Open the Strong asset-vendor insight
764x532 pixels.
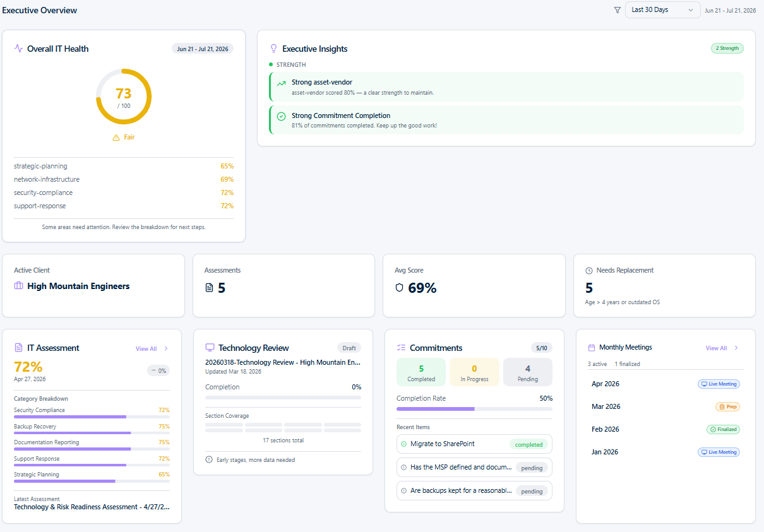tap(506, 87)
